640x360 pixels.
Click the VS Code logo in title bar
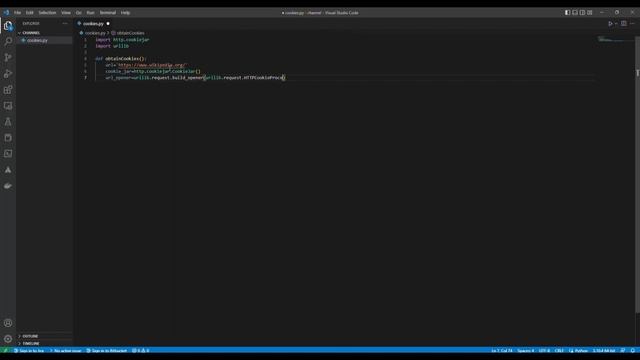click(x=6, y=13)
